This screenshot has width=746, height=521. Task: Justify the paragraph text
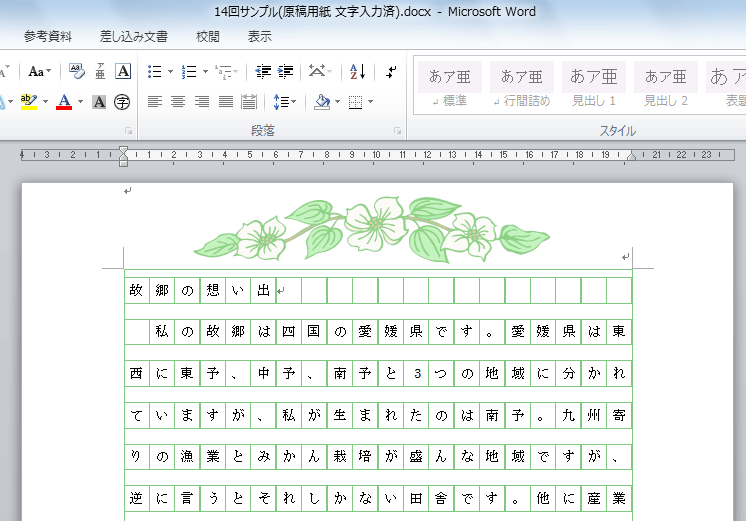(x=226, y=102)
